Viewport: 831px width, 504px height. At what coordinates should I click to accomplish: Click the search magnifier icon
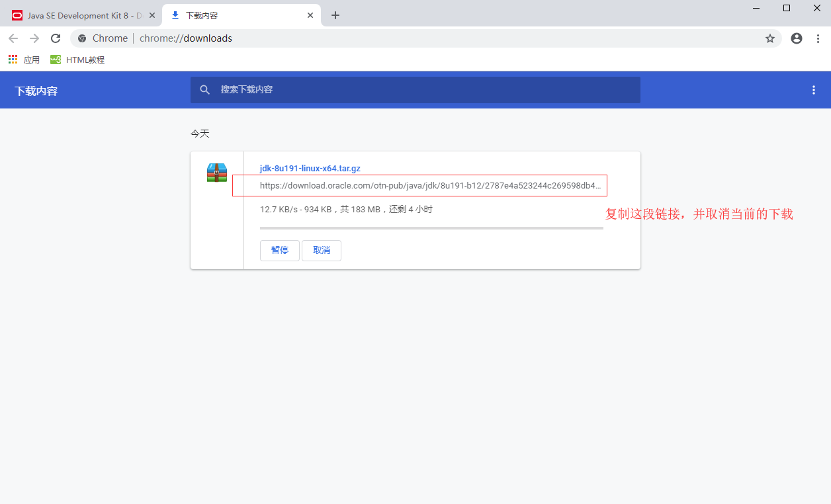(x=205, y=89)
